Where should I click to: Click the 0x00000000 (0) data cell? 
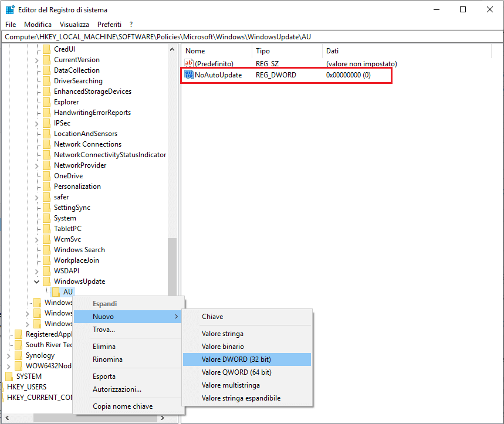click(x=349, y=75)
